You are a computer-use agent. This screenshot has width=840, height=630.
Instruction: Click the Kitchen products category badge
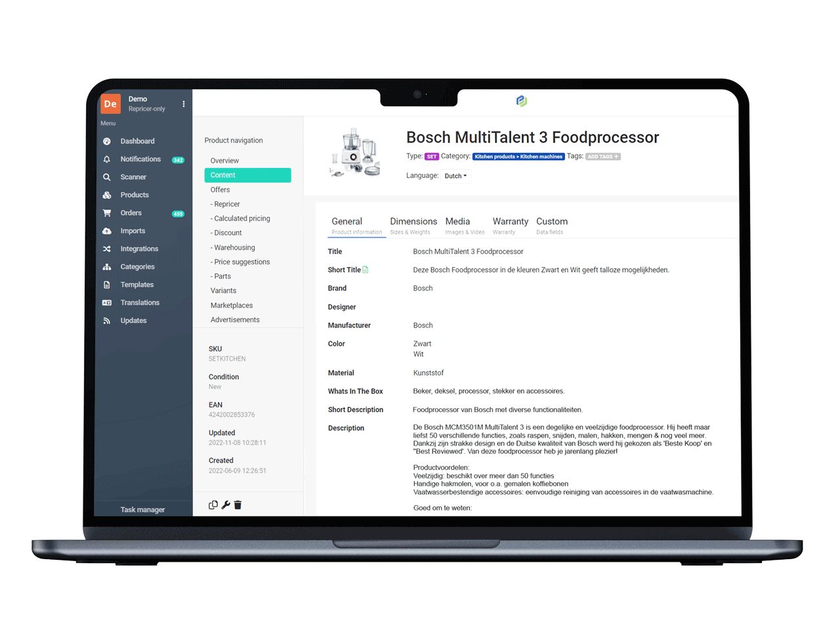pyautogui.click(x=518, y=157)
